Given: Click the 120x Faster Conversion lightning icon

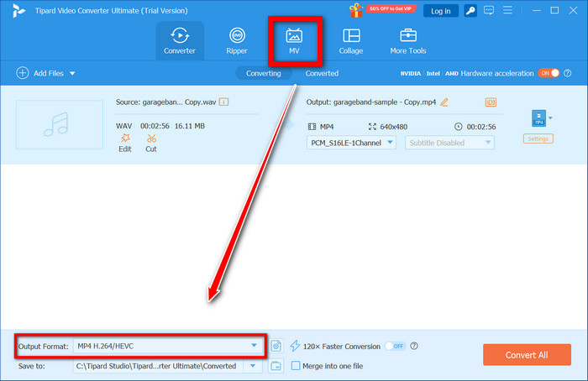Looking at the screenshot, I should [295, 346].
